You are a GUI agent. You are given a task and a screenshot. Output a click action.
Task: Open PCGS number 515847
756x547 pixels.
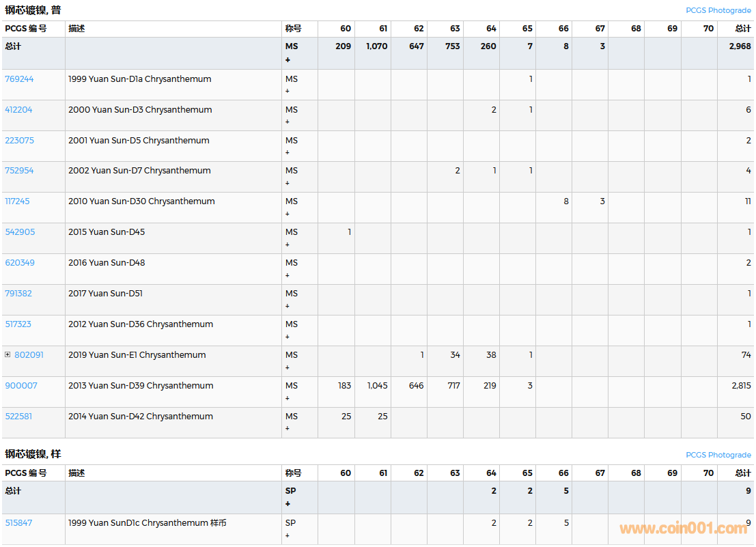pos(18,522)
